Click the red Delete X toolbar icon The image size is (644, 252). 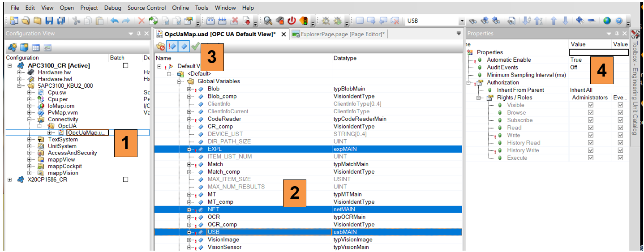pyautogui.click(x=142, y=21)
